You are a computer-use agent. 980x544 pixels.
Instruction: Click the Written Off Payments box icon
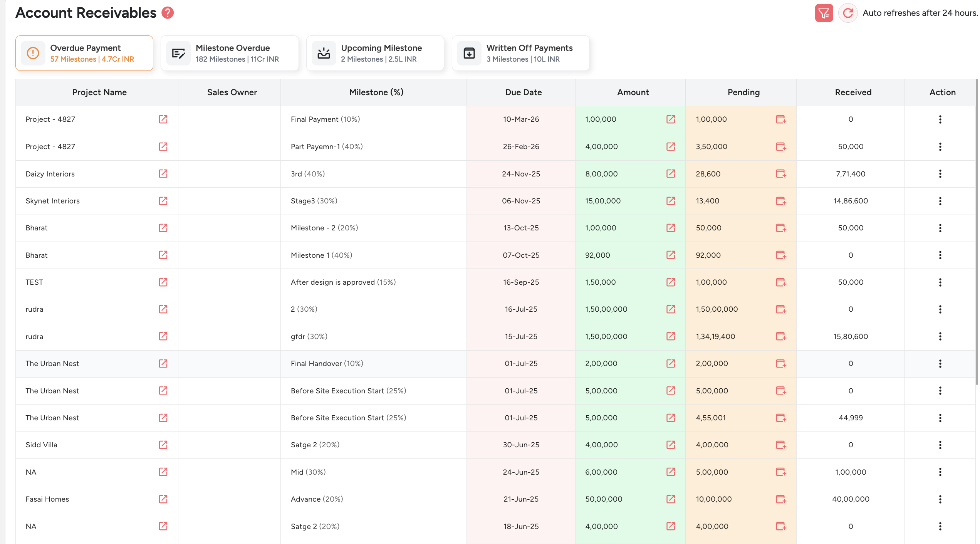(x=469, y=53)
